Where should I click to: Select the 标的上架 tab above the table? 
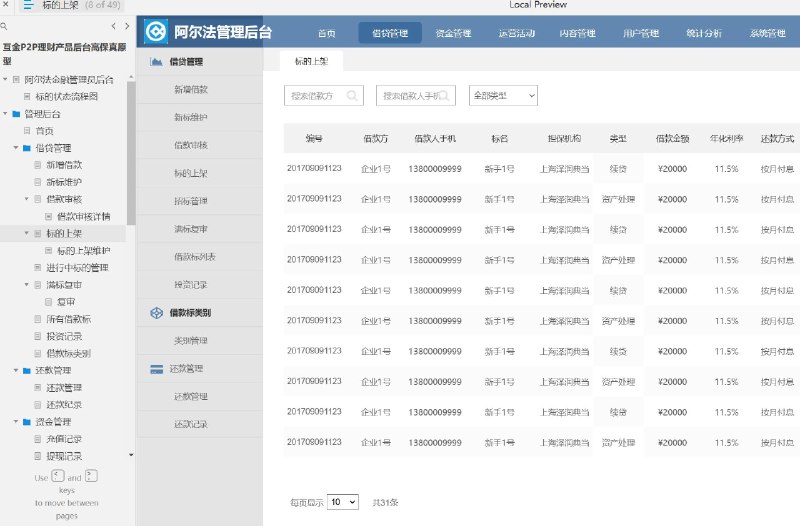point(311,61)
